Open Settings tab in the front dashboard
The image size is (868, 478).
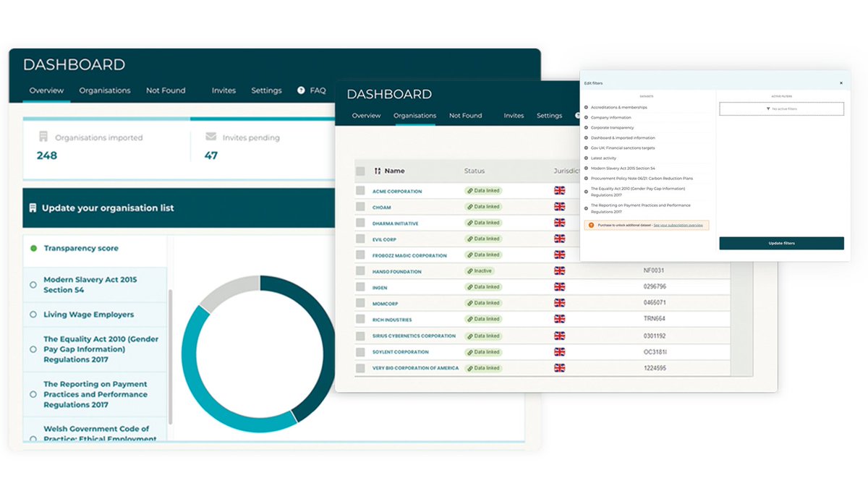550,116
